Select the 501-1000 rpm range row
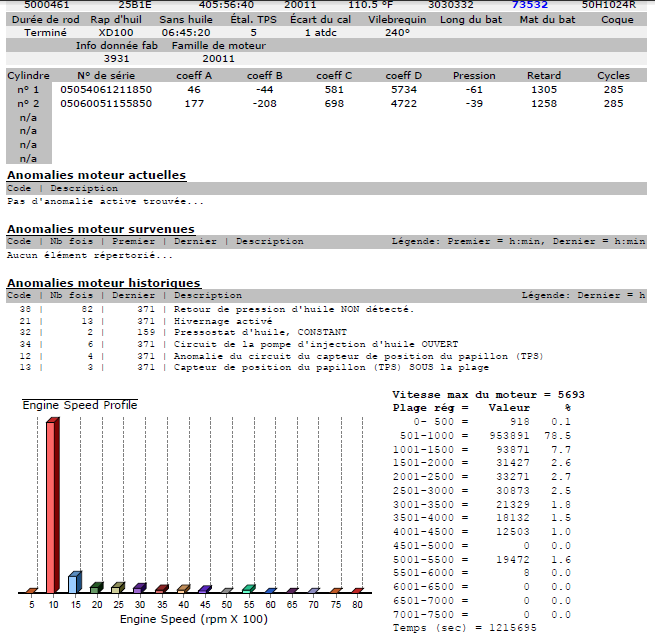The width and height of the screenshot is (655, 644). point(489,436)
